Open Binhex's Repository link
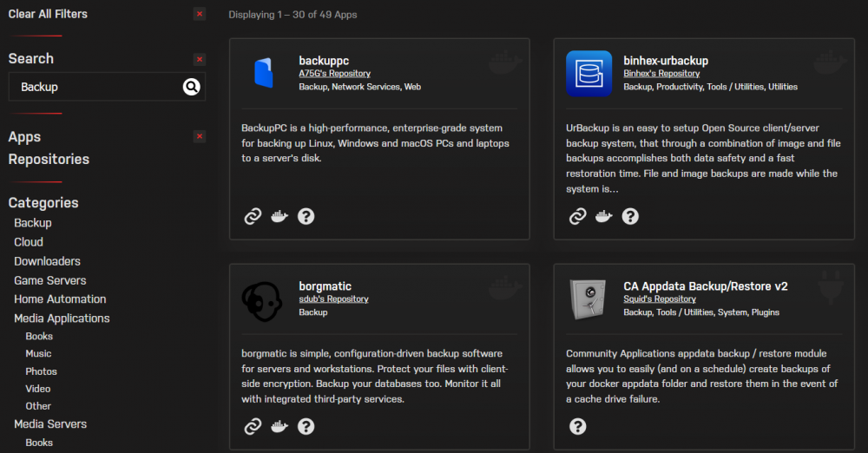 (661, 73)
